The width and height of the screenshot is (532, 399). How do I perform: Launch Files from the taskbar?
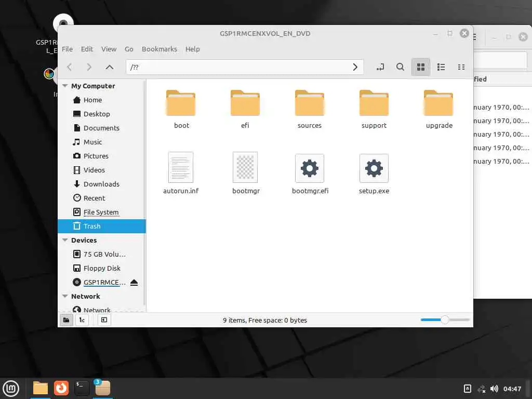click(41, 389)
